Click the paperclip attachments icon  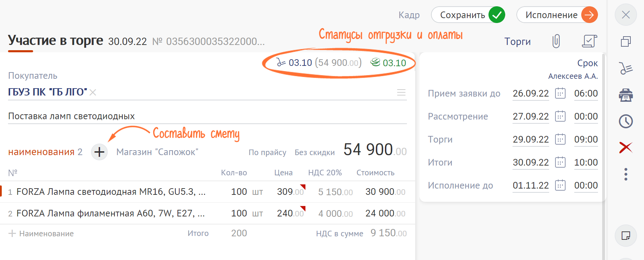tap(556, 41)
